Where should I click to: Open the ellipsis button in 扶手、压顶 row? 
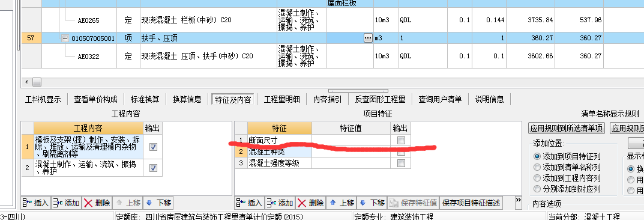(368, 38)
